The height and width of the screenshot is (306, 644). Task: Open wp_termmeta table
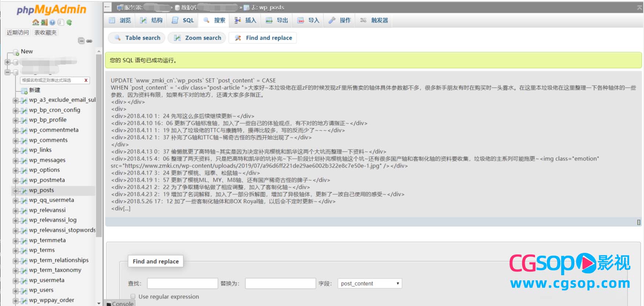pyautogui.click(x=47, y=240)
